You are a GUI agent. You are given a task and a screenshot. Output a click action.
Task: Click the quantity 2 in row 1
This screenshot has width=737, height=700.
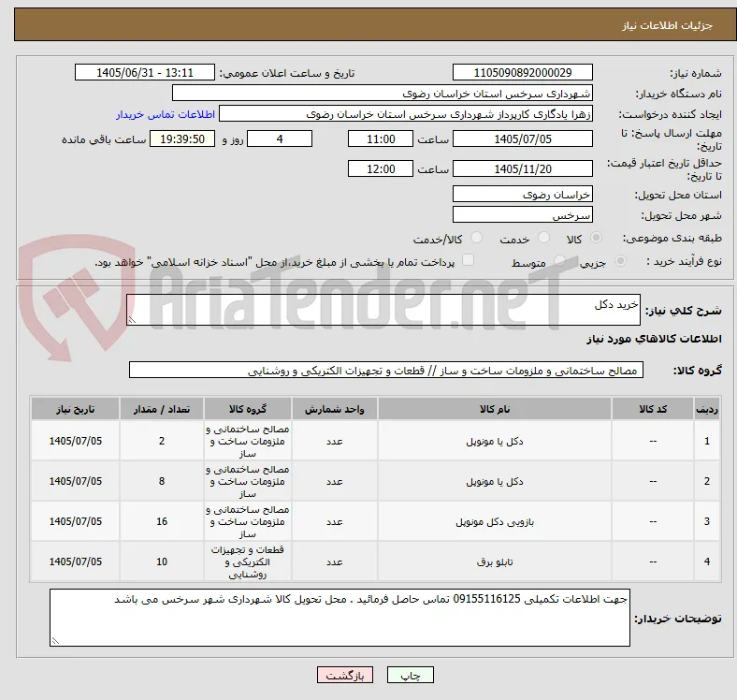[x=162, y=441]
